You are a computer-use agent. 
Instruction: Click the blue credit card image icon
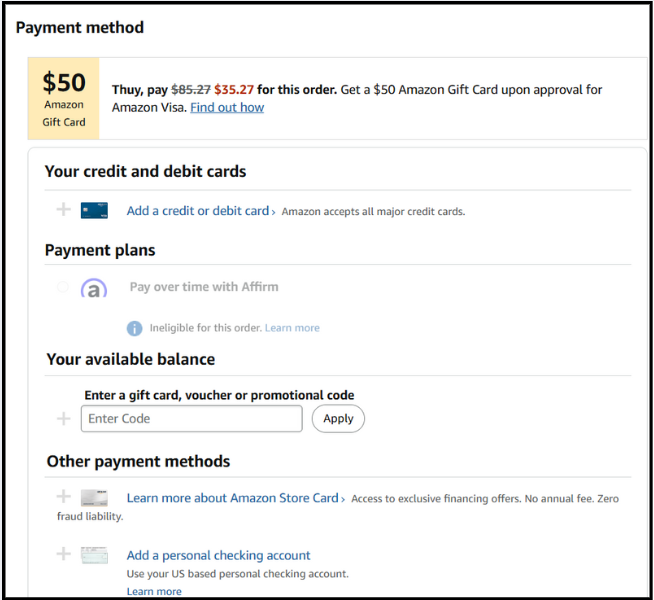94,210
